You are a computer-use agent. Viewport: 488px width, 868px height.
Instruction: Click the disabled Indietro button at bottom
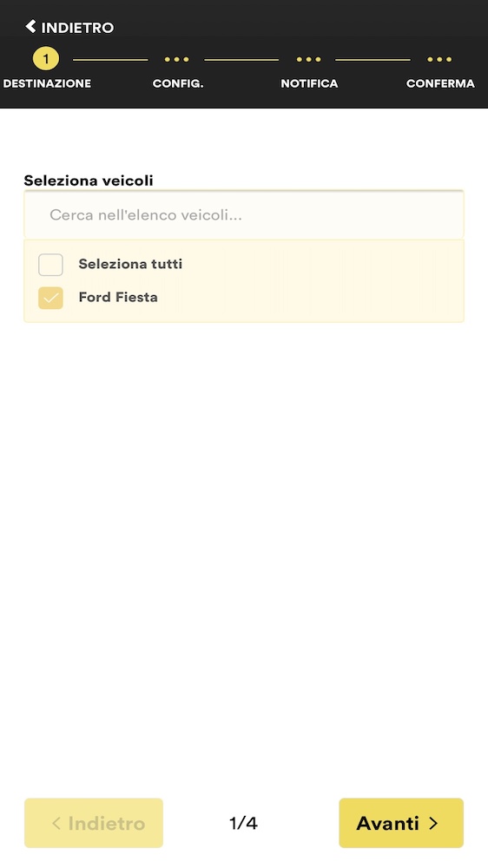pos(94,823)
